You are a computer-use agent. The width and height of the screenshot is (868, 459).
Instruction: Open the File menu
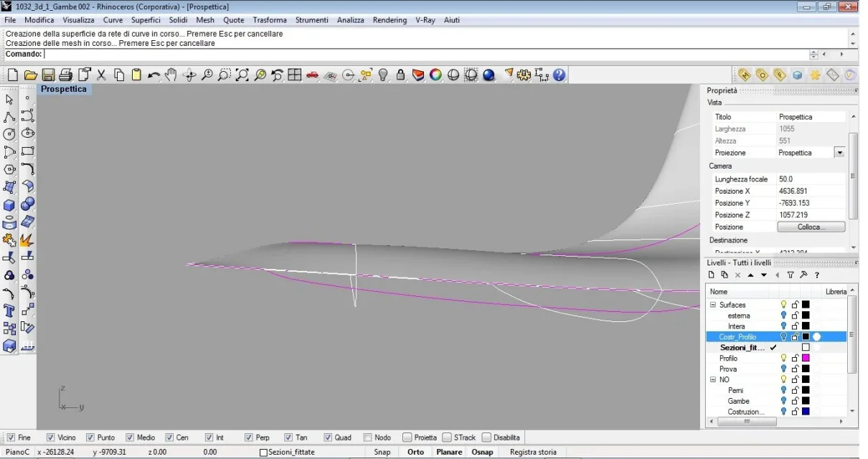point(10,20)
